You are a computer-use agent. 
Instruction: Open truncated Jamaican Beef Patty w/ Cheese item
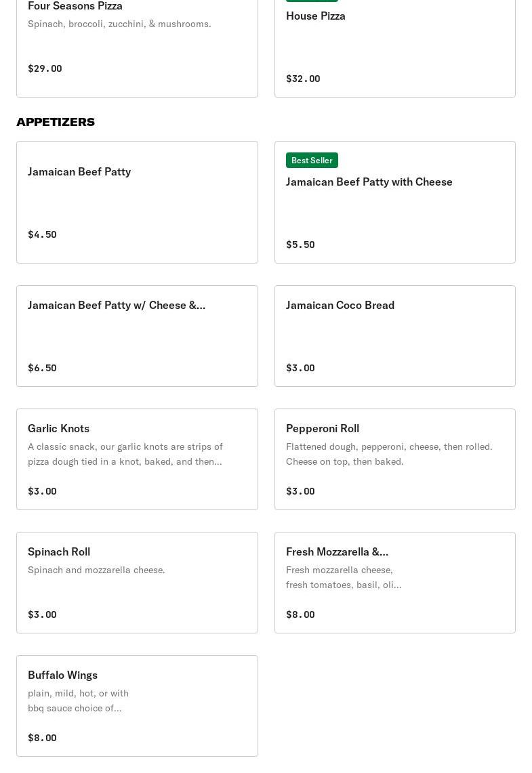(137, 336)
